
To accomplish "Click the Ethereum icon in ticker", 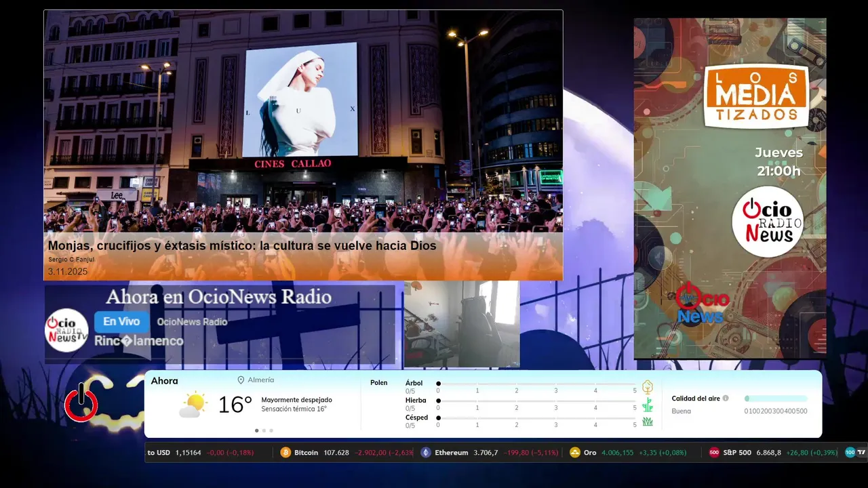I will (426, 452).
